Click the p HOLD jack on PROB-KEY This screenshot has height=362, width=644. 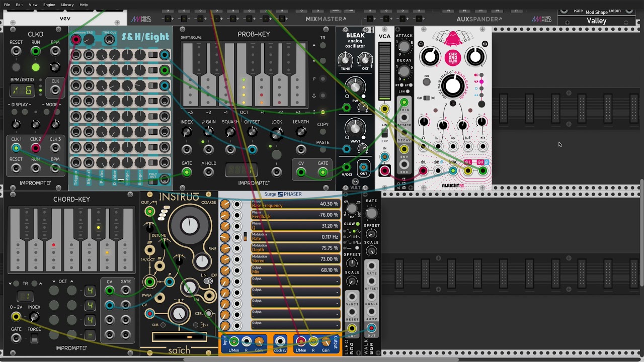coord(208,172)
